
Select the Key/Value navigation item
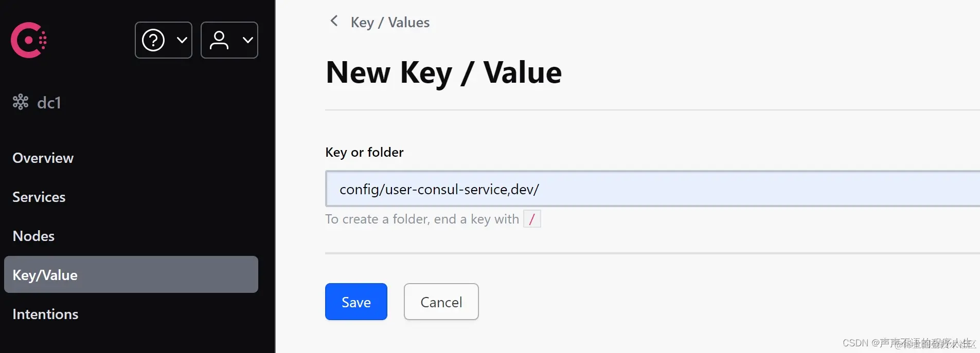(45, 274)
